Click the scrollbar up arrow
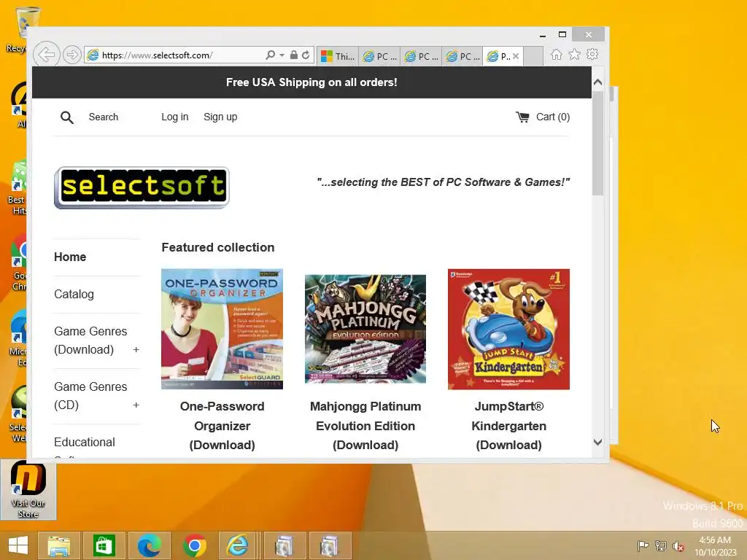Viewport: 747px width, 560px height. point(598,82)
